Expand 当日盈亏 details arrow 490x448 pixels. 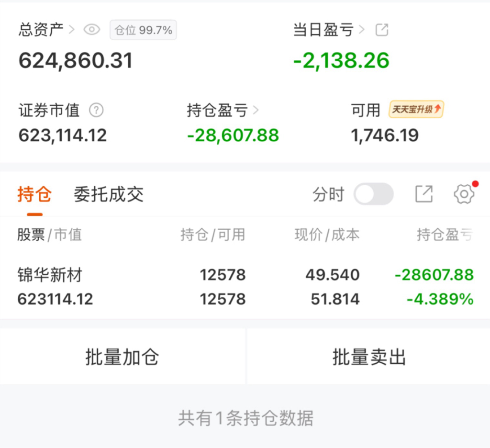[x=362, y=30]
